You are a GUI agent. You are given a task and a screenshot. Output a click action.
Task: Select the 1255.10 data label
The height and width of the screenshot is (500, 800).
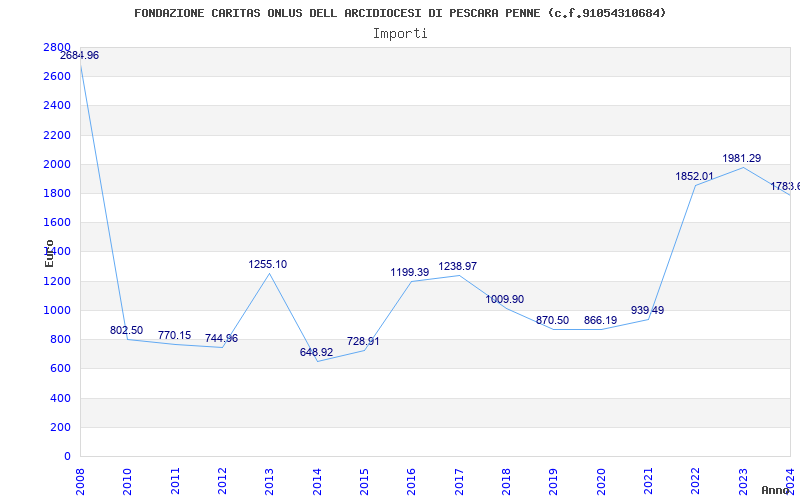(268, 265)
